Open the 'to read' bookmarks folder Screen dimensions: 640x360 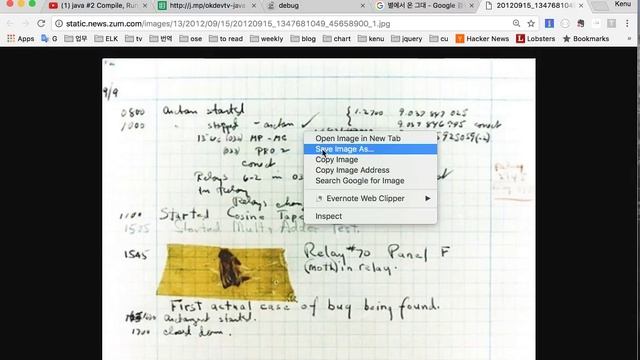pyautogui.click(x=226, y=39)
